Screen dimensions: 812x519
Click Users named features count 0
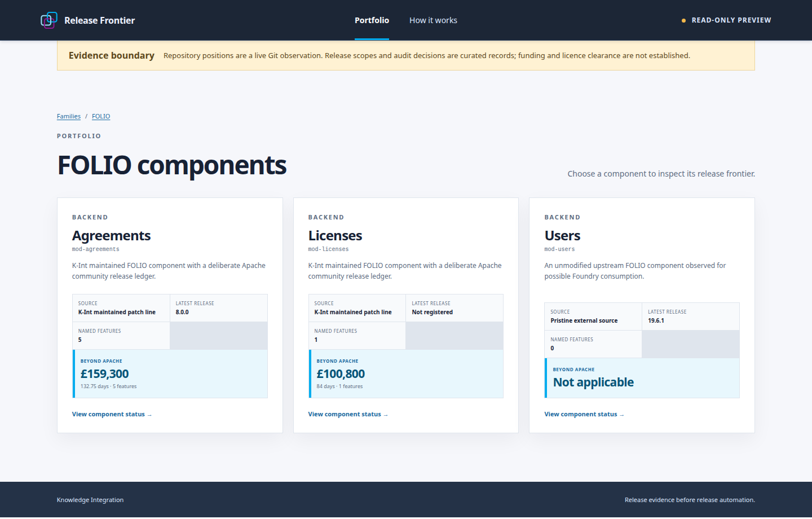click(552, 348)
